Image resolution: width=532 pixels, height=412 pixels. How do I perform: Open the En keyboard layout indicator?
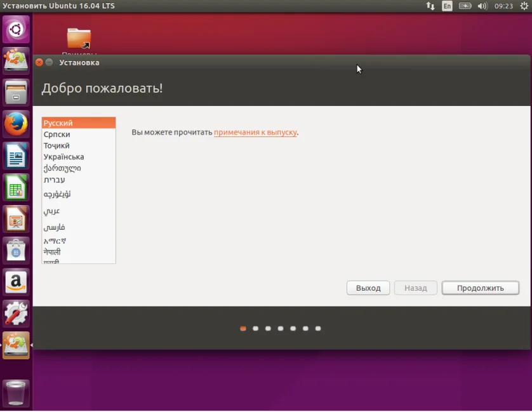pyautogui.click(x=447, y=6)
